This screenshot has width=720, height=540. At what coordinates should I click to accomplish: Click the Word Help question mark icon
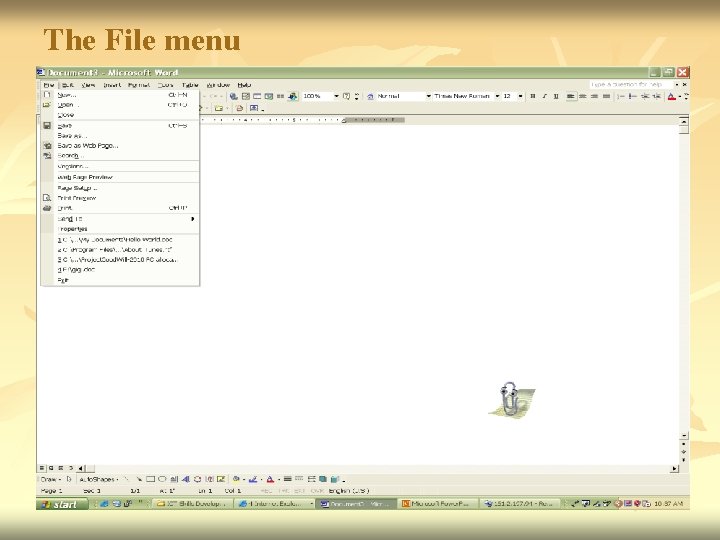pyautogui.click(x=347, y=96)
